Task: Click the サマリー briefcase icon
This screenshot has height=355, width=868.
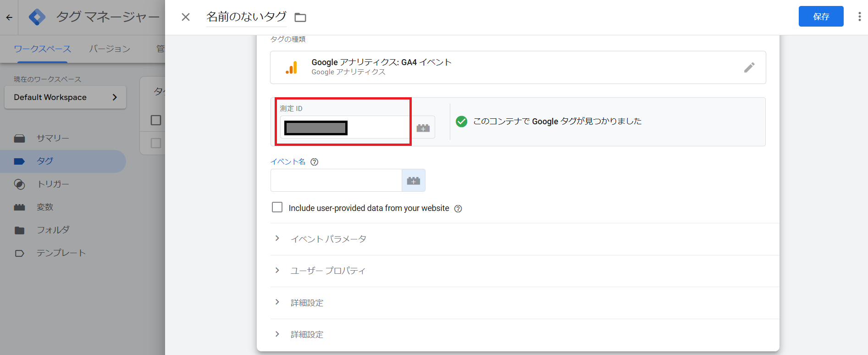Action: coord(19,139)
